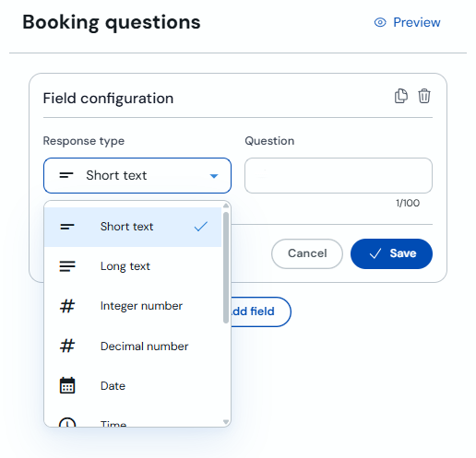The image size is (476, 458).
Task: Open the Preview link
Action: (x=407, y=22)
